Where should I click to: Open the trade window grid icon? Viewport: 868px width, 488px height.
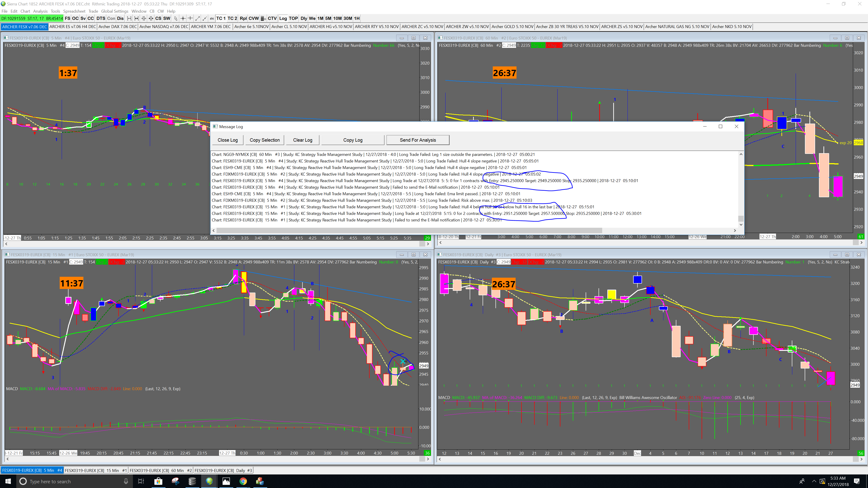click(x=263, y=19)
